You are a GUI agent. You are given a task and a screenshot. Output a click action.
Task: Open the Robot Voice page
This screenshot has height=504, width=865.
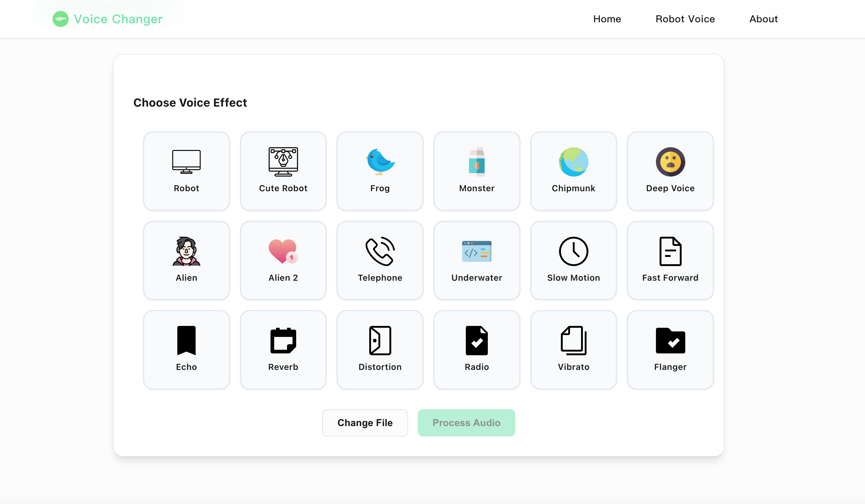click(x=685, y=19)
